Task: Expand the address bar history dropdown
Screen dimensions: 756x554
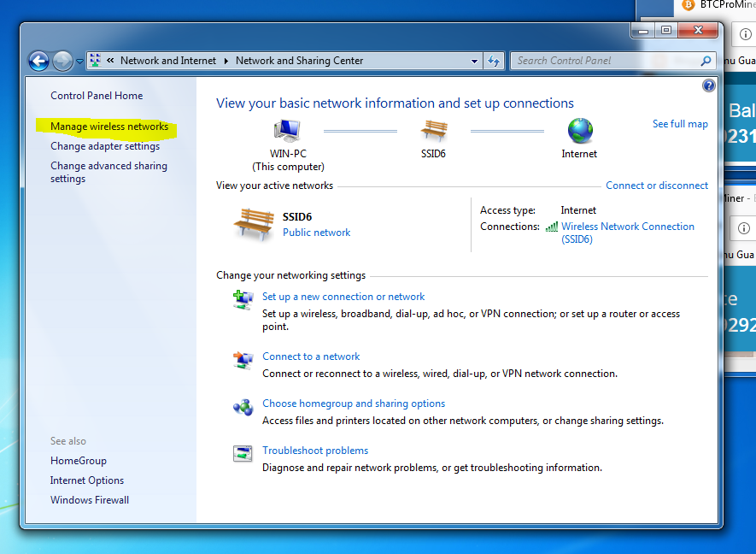Action: 474,61
